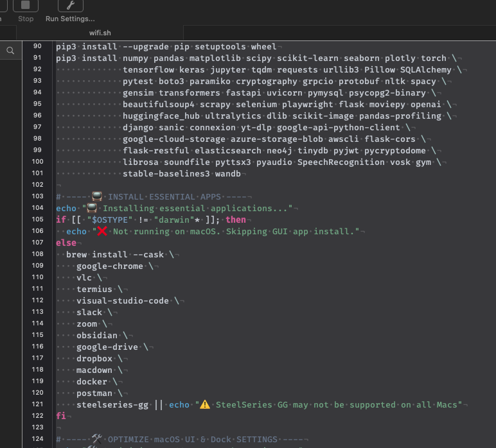Click the 'fi' keyword on line 122

point(61,417)
